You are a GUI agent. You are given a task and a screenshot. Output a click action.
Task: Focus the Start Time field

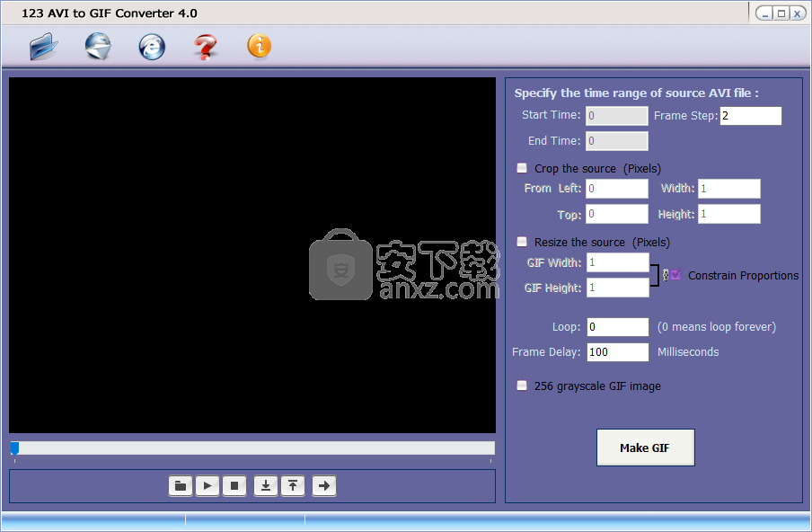617,116
